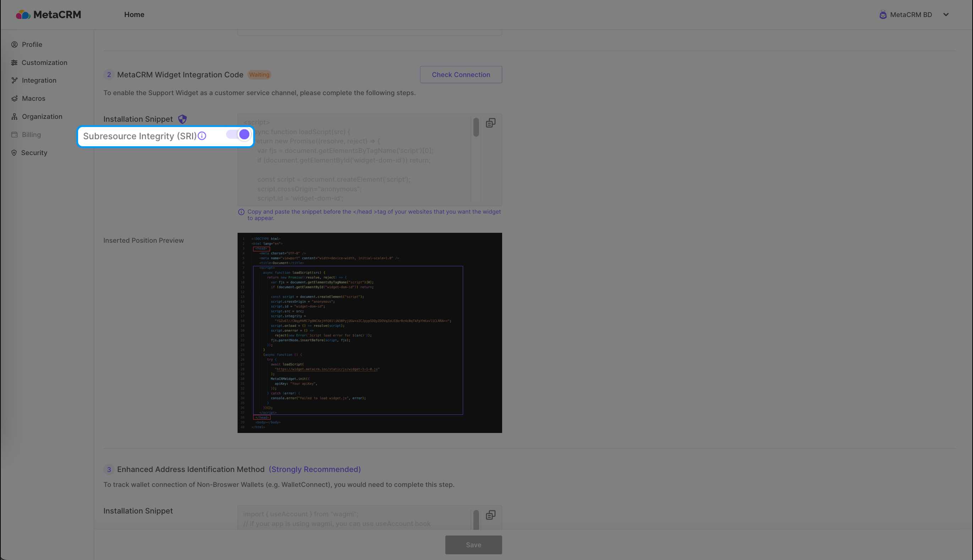973x560 pixels.
Task: Open the Billing sidebar item
Action: 31,134
